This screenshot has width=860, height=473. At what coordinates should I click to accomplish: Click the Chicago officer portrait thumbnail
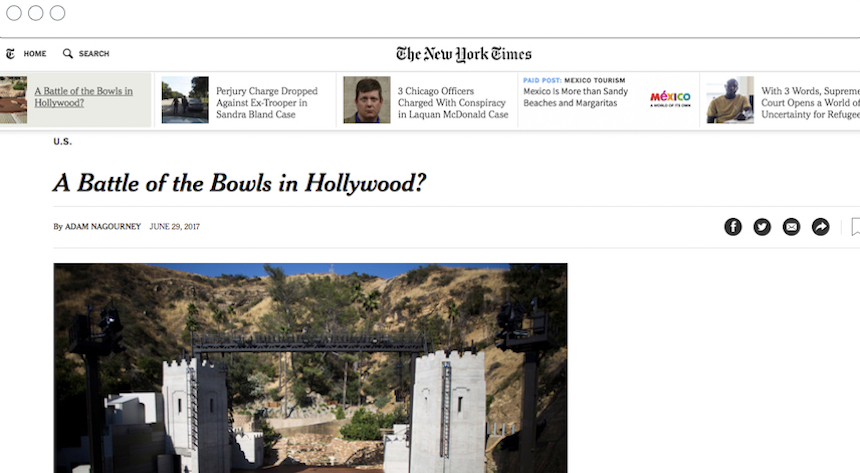[367, 100]
